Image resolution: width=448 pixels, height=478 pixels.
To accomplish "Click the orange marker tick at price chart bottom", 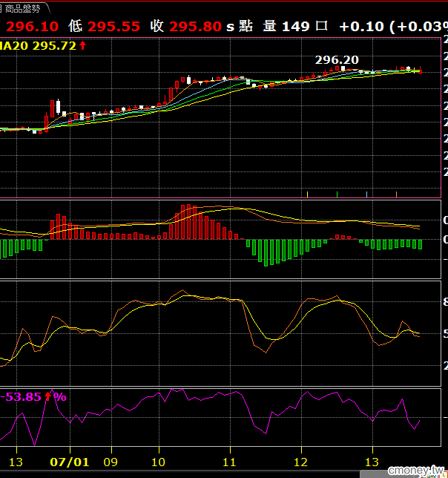I will (x=396, y=194).
